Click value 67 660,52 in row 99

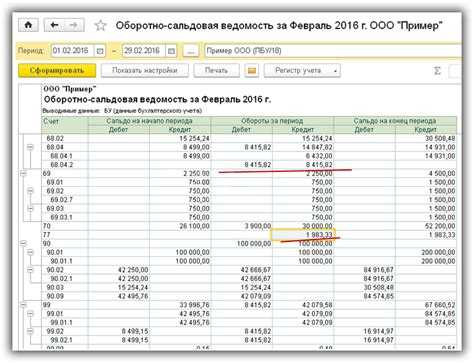440,305
